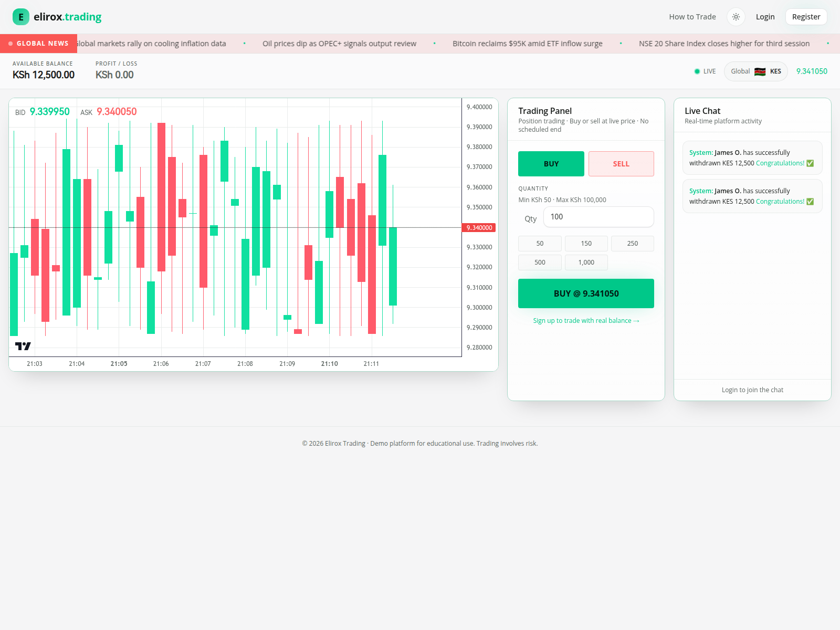
Task: Click the Min KSh 50 Max KSh 100,000 hint
Action: (562, 200)
